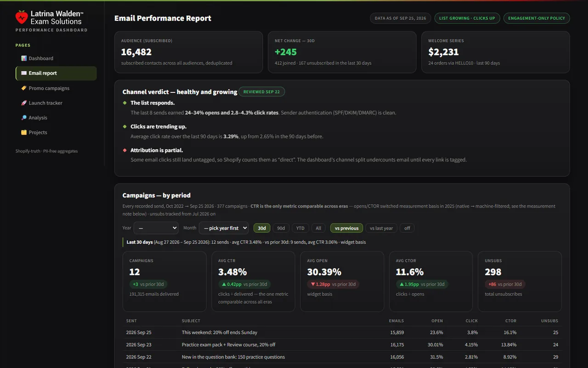The image size is (588, 368).
Task: Click the OPEN column header
Action: [437, 321]
